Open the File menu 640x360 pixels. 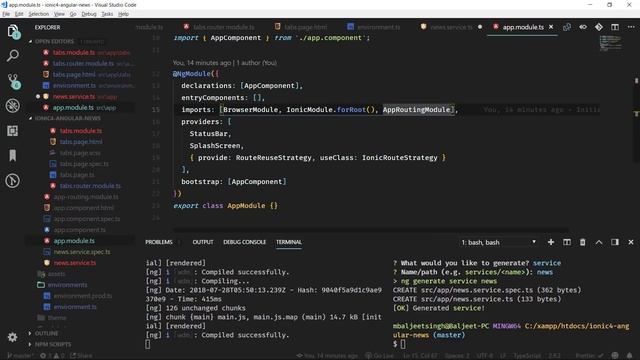[x=6, y=14]
